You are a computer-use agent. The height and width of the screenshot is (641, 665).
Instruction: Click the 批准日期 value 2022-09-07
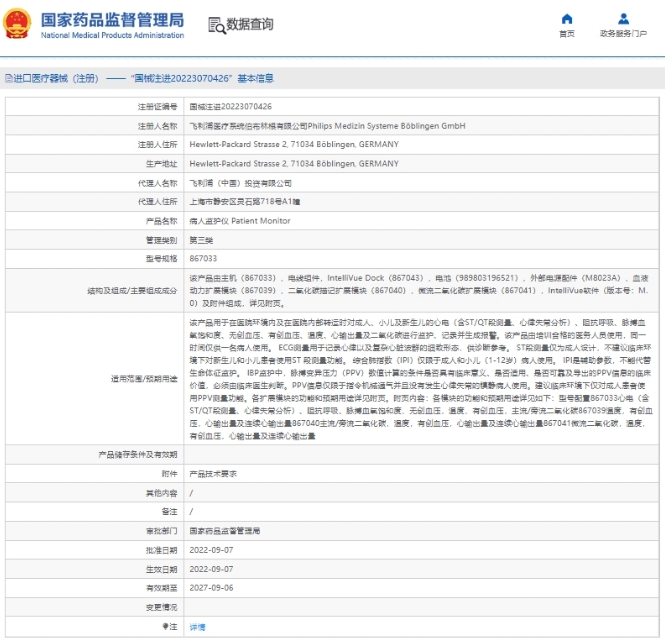tap(213, 551)
